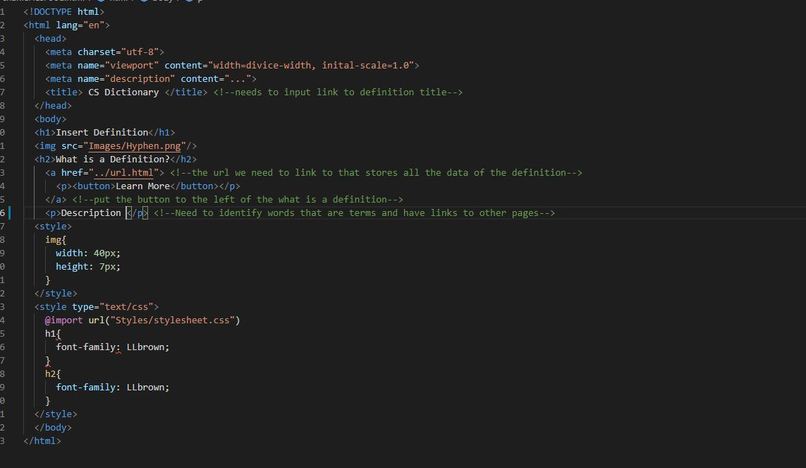Viewport: 806px width, 468px height.
Task: Click the "Styles/stylesheet.css" url string
Action: point(172,319)
